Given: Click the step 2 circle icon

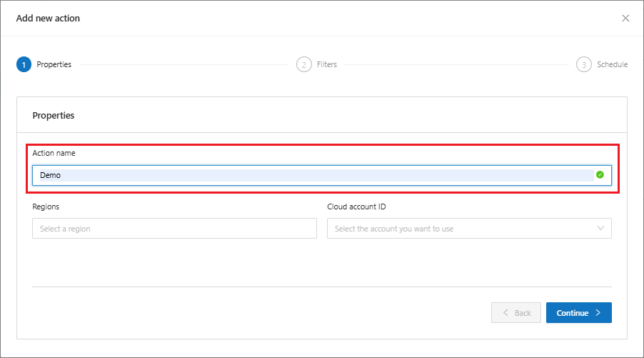Looking at the screenshot, I should coord(303,64).
